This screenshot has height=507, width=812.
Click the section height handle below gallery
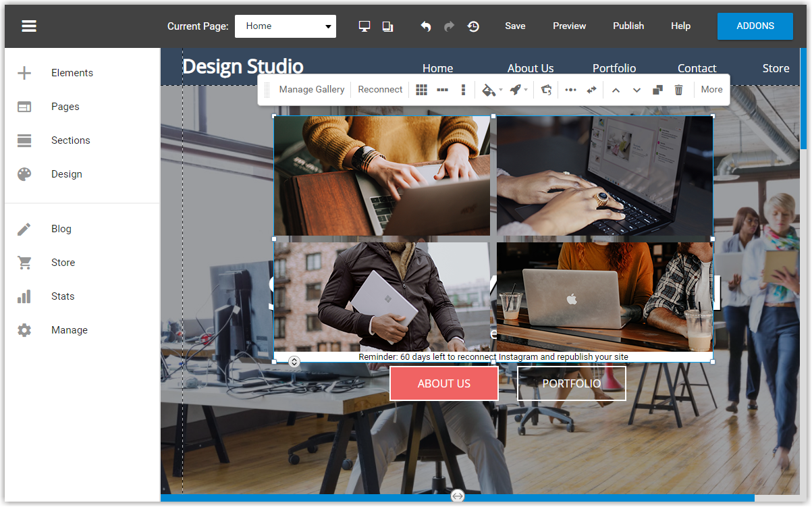294,362
